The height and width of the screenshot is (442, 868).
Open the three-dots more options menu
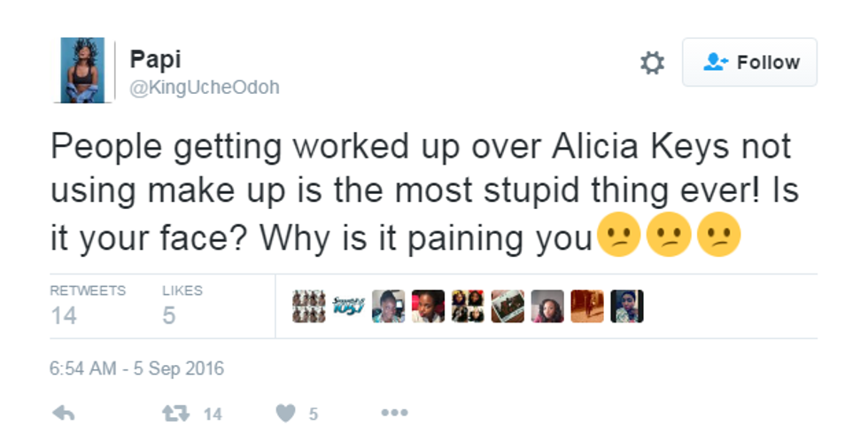coord(393,413)
